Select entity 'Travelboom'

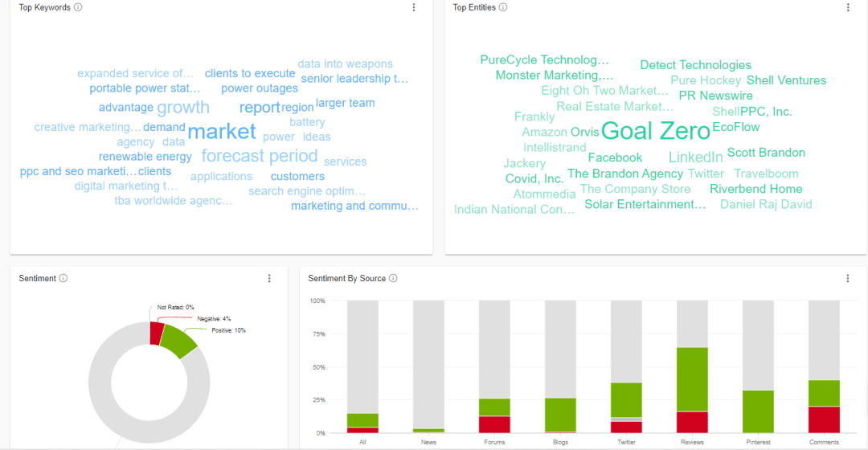tap(766, 174)
